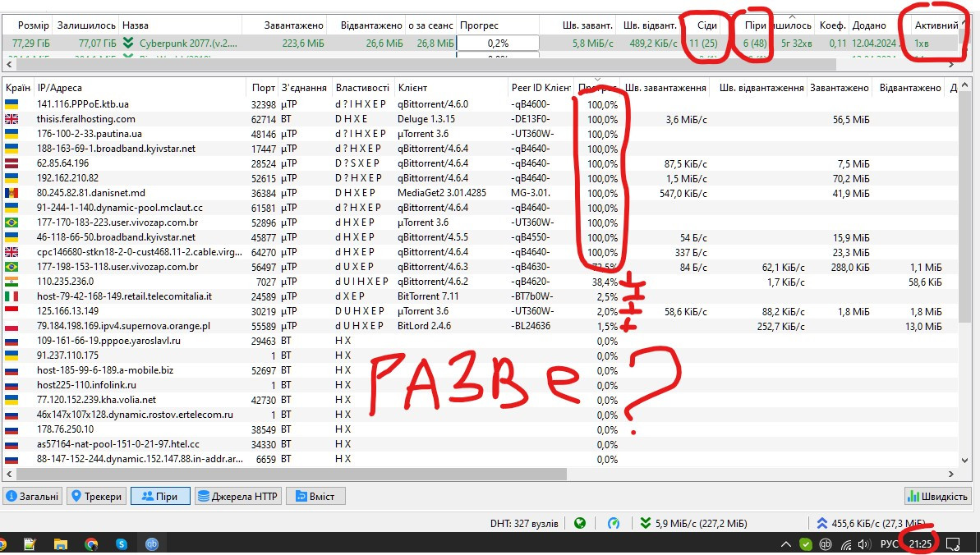Switch the РУС input language indicator
The image size is (980, 555).
(x=890, y=544)
